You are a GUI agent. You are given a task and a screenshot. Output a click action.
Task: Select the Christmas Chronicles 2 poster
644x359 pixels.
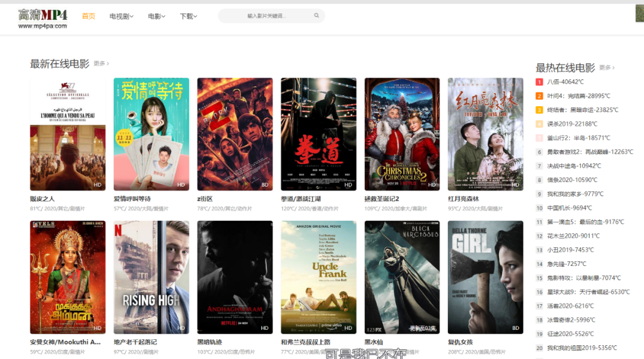(x=402, y=134)
